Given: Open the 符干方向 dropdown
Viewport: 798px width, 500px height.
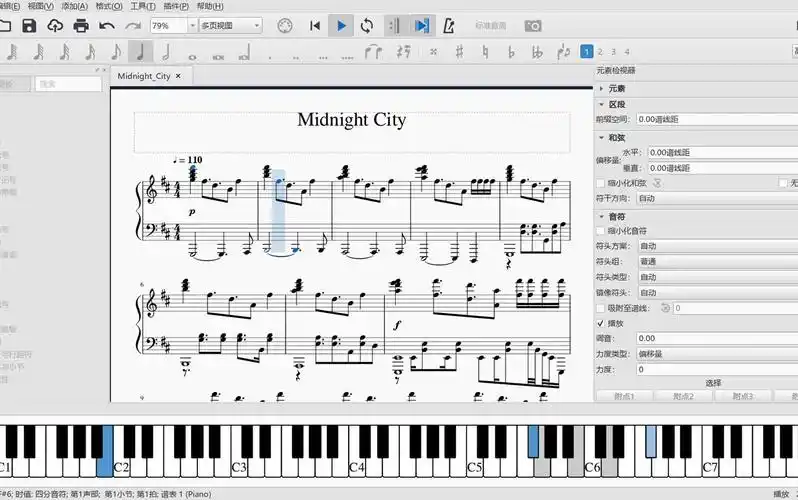Looking at the screenshot, I should pyautogui.click(x=718, y=199).
